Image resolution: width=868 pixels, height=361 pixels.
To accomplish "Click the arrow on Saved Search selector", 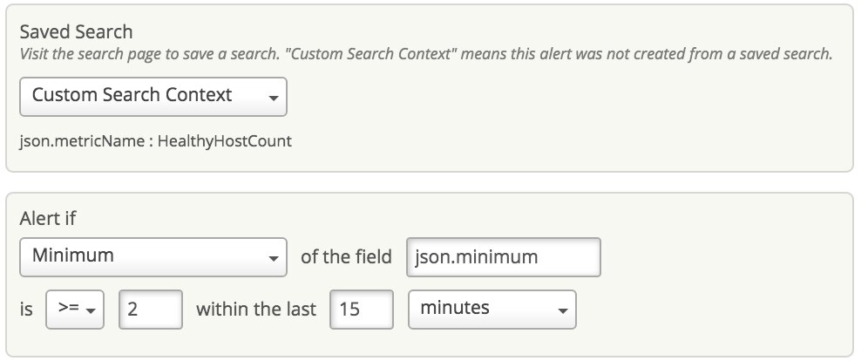I will [273, 99].
